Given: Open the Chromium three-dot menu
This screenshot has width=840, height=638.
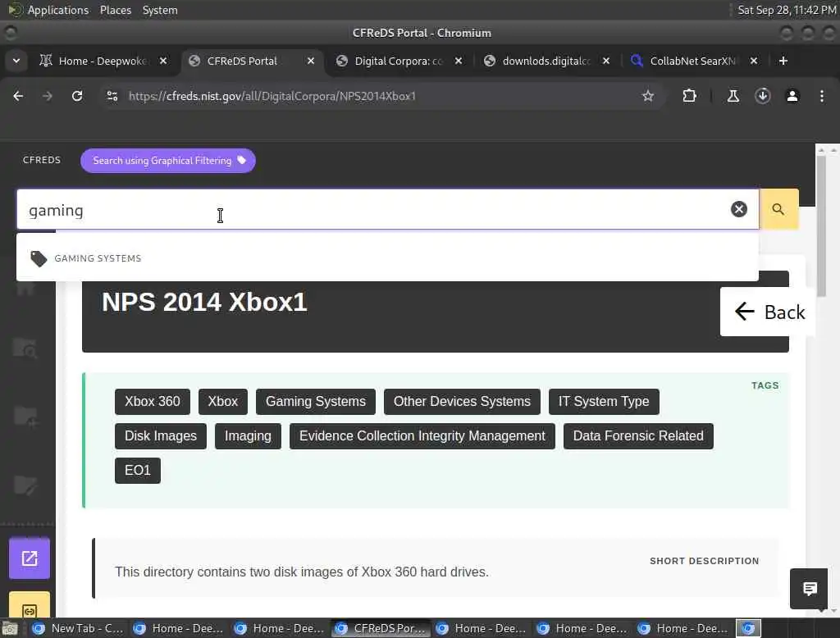Looking at the screenshot, I should (822, 96).
